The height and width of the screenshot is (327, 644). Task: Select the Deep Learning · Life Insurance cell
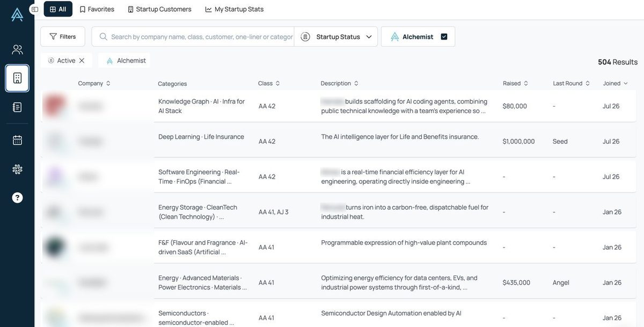pos(201,137)
